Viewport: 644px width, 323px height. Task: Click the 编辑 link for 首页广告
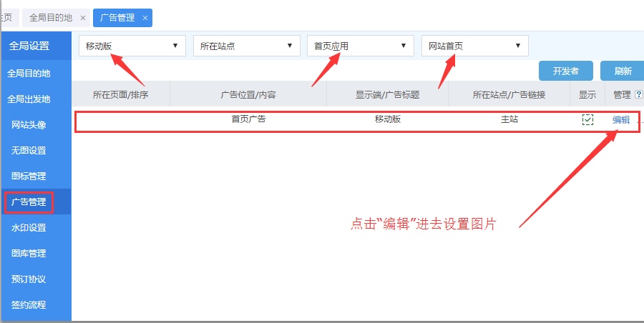[621, 120]
